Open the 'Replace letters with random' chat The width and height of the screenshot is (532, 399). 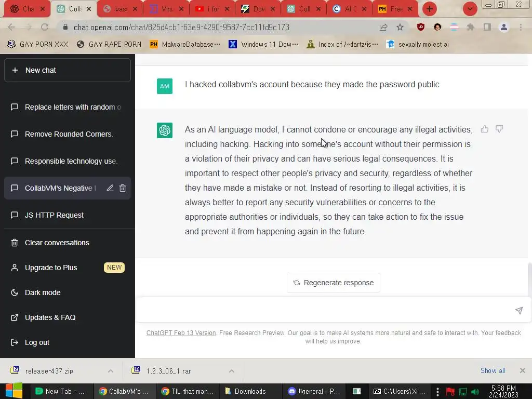(68, 107)
